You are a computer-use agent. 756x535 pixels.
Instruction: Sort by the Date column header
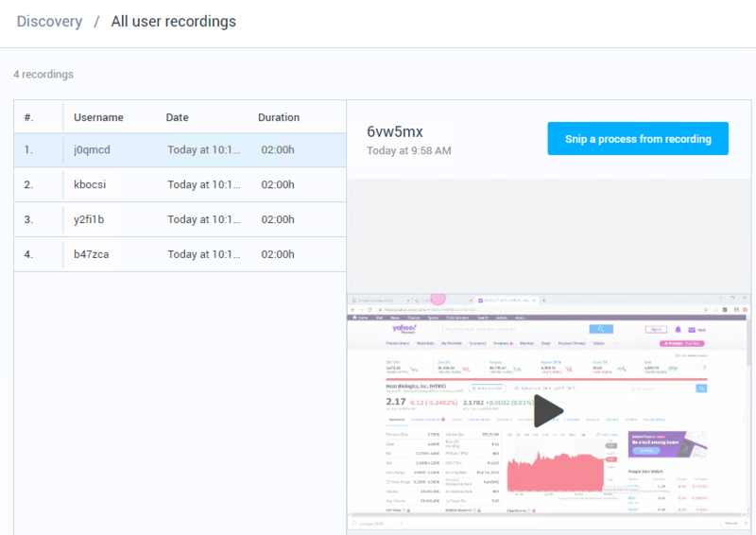(x=177, y=117)
